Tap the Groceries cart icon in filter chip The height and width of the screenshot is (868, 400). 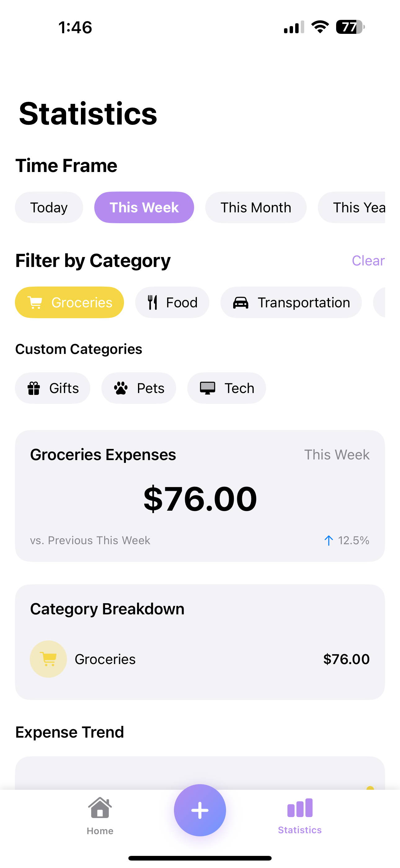click(x=35, y=303)
